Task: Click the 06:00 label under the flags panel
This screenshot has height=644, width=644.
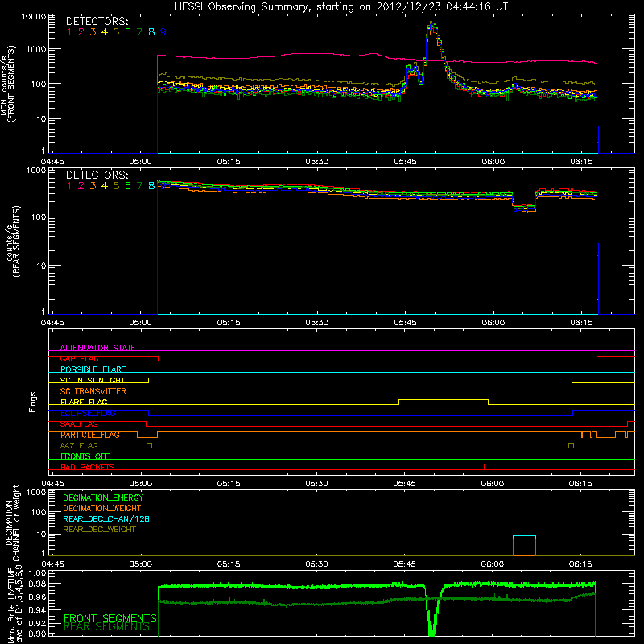Action: (493, 484)
